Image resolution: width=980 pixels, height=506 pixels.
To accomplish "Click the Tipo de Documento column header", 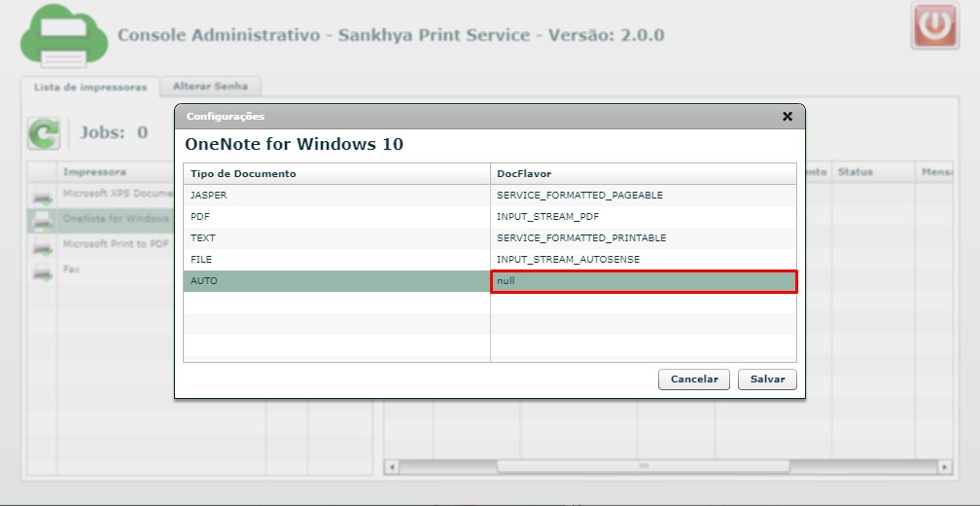I will coord(336,174).
